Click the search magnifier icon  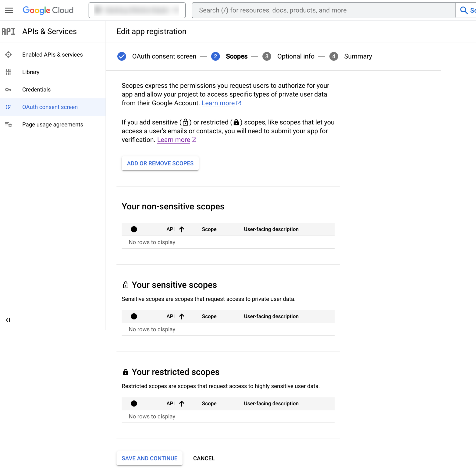(x=463, y=10)
